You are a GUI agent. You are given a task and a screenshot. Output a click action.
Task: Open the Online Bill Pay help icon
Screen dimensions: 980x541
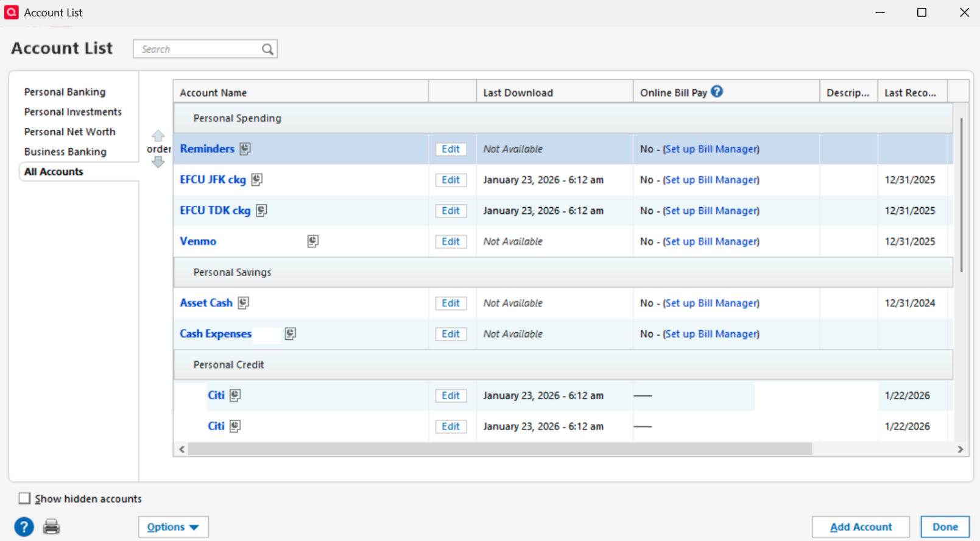click(x=717, y=91)
